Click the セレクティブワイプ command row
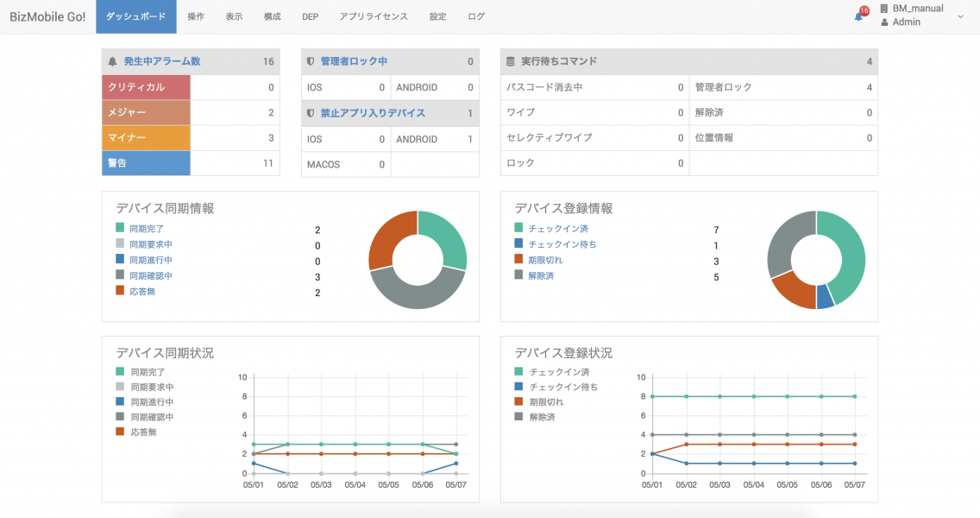This screenshot has width=980, height=518. (x=594, y=137)
